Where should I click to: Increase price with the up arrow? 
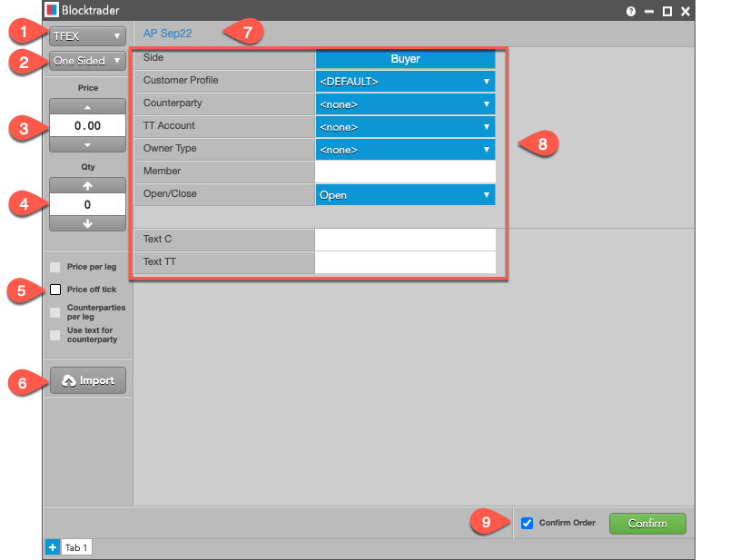(x=87, y=106)
